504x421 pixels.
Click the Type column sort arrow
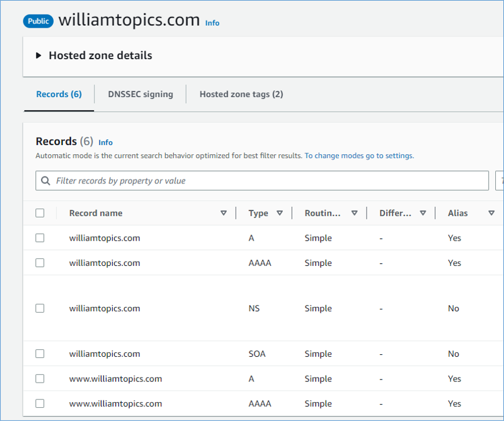[x=280, y=213]
